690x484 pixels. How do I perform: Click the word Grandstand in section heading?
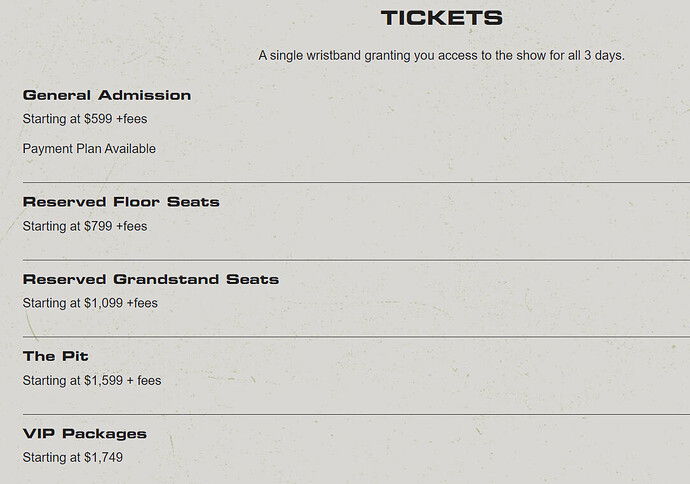(x=166, y=279)
